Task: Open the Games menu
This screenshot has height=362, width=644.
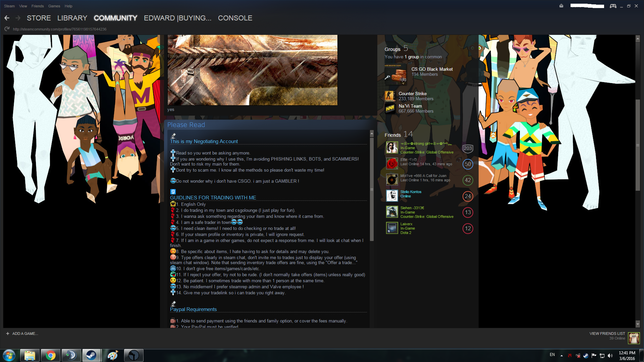Action: (54, 6)
